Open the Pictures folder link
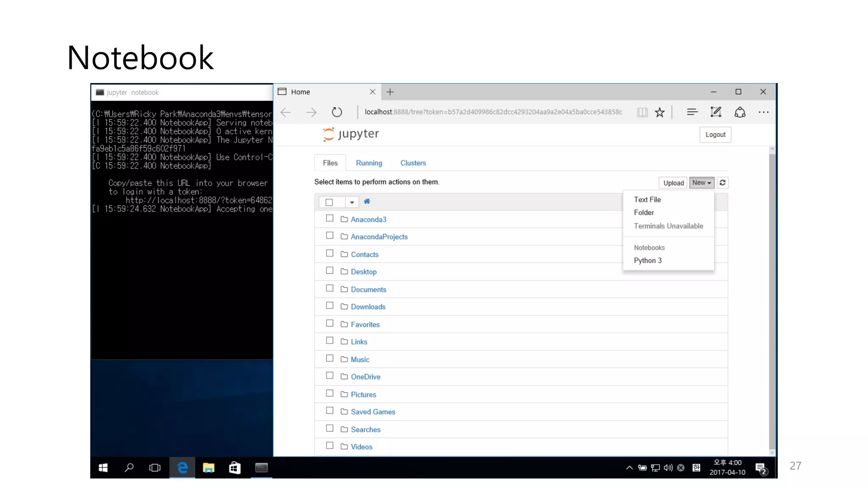868x488 pixels. [x=364, y=395]
